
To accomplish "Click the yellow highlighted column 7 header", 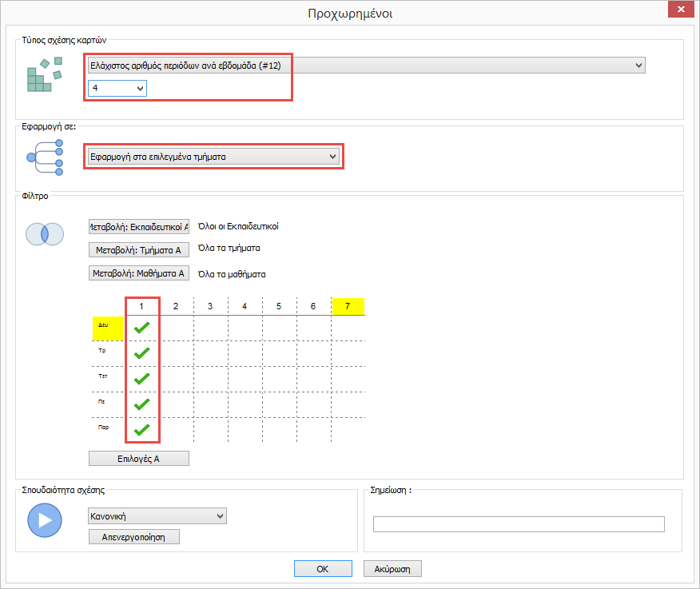I will click(348, 306).
